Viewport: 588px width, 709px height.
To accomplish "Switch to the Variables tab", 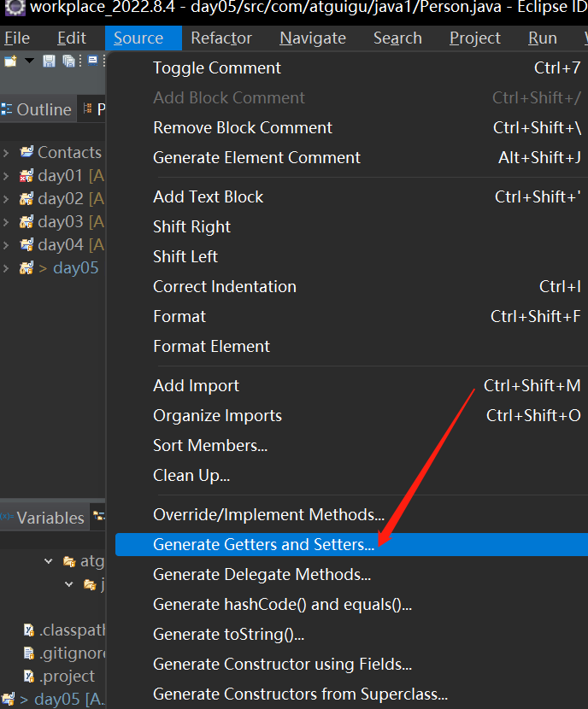I will [44, 518].
